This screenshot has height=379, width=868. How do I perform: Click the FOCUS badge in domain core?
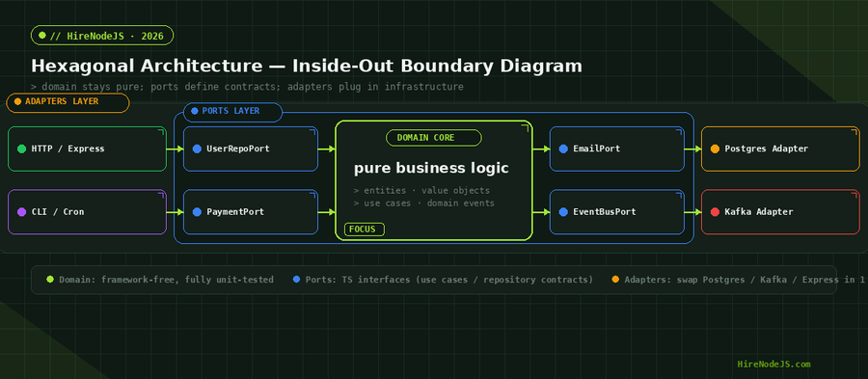tap(365, 230)
